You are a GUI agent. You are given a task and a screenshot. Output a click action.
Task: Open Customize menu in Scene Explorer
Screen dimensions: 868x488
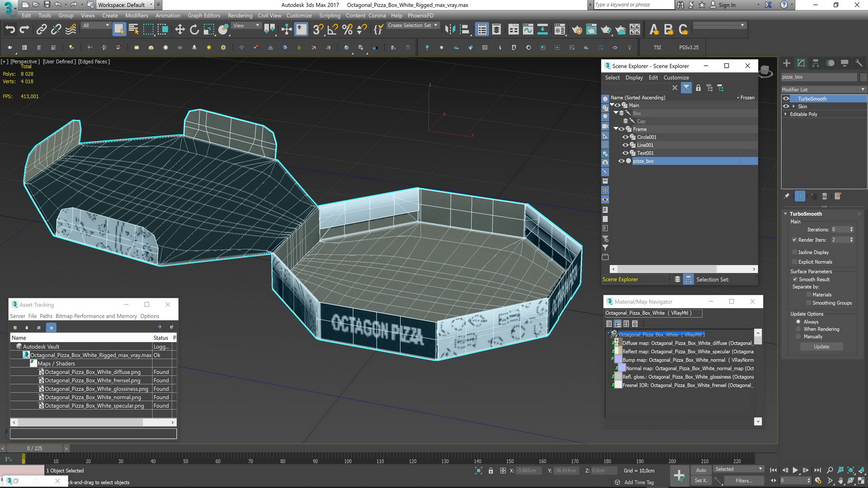coord(676,78)
